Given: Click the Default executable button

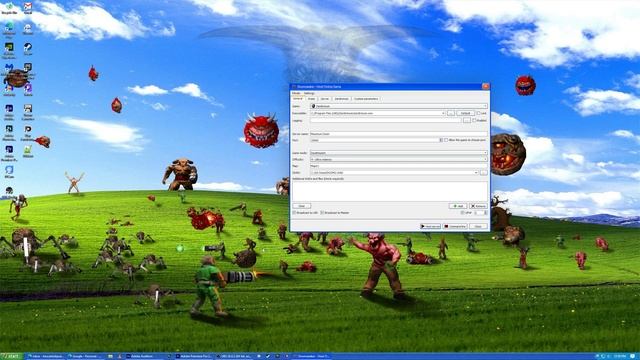Looking at the screenshot, I should click(465, 113).
